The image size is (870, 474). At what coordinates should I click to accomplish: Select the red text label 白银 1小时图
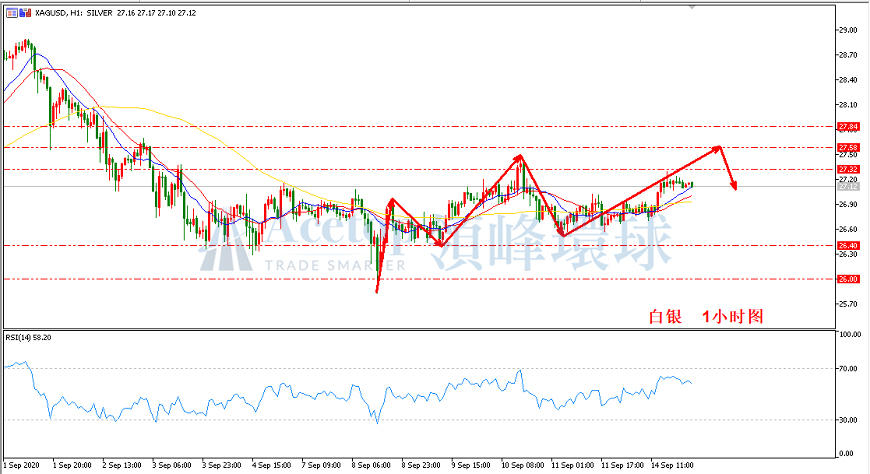tap(706, 316)
